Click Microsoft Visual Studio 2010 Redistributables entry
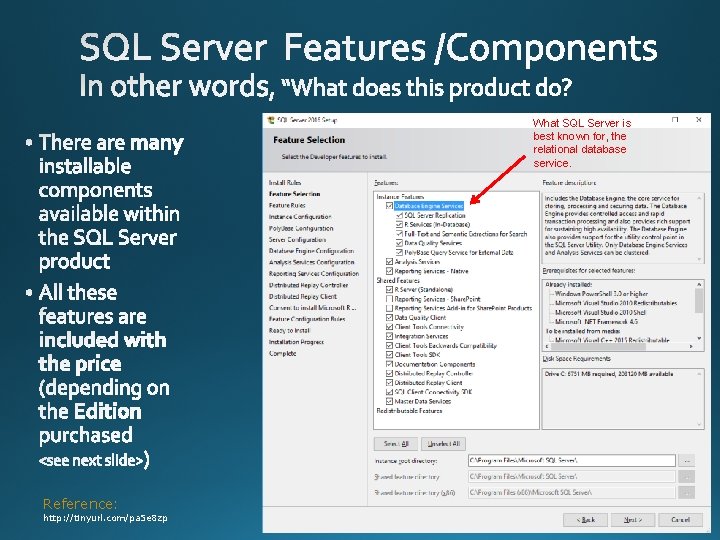The width and height of the screenshot is (720, 540). coord(616,303)
